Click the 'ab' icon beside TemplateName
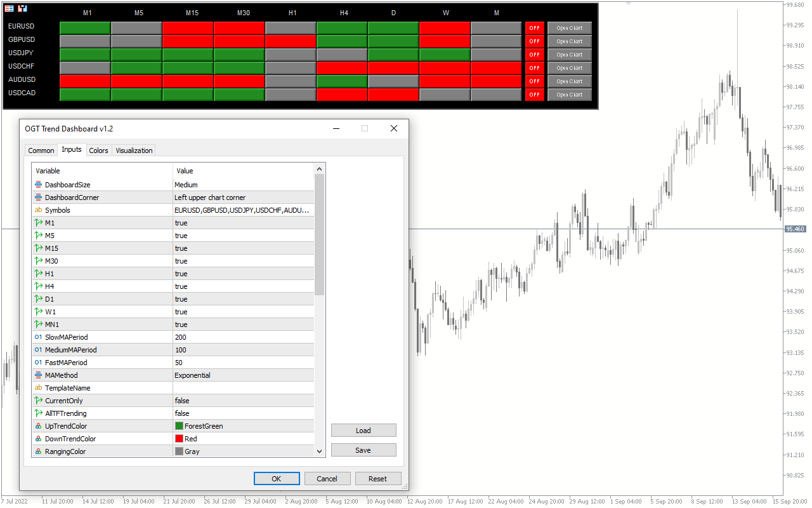812x508 pixels. [38, 388]
